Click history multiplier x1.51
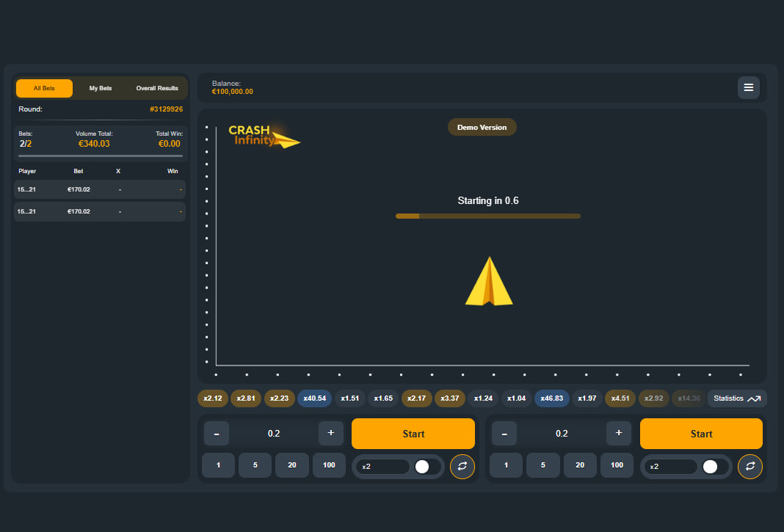784x532 pixels. [350, 398]
